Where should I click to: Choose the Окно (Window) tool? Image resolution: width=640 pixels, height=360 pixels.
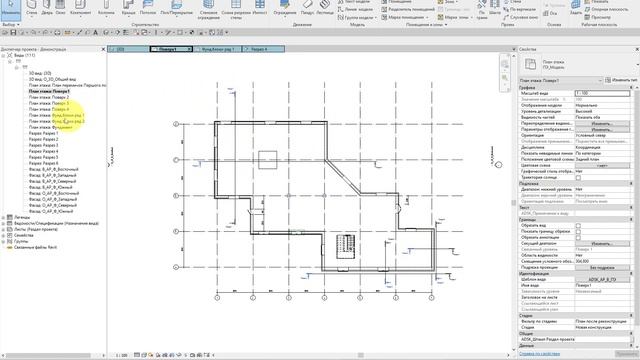pos(60,8)
